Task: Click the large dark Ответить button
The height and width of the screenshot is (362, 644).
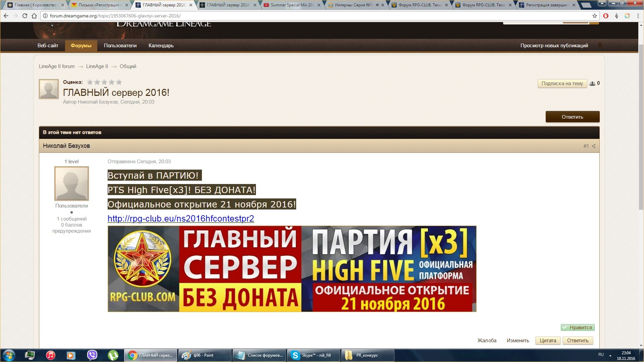Action: [573, 117]
